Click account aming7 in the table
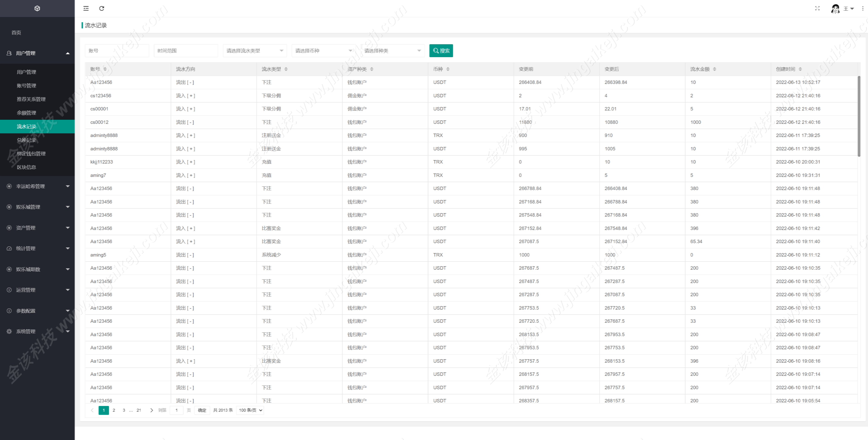The height and width of the screenshot is (440, 868). (98, 175)
